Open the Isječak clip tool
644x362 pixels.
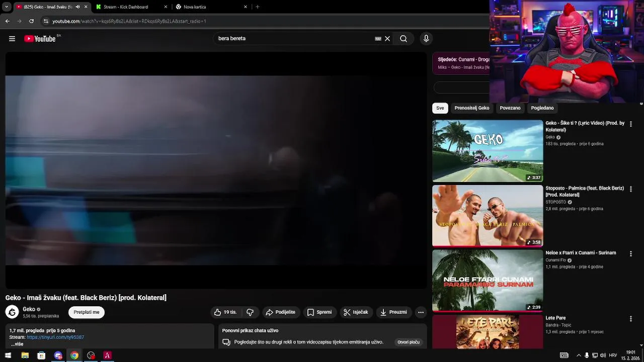pyautogui.click(x=356, y=312)
